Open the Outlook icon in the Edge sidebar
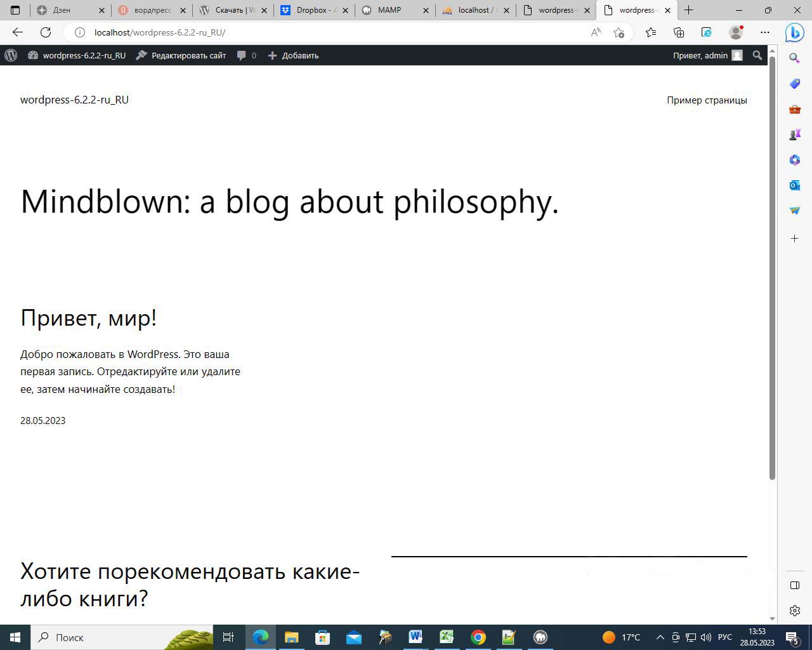812x650 pixels. coord(794,185)
